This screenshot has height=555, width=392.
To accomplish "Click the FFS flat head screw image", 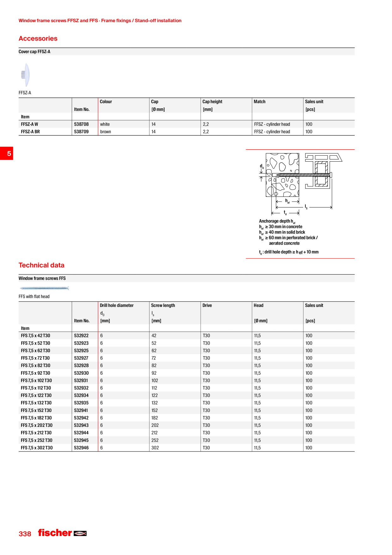I will click(x=44, y=288).
